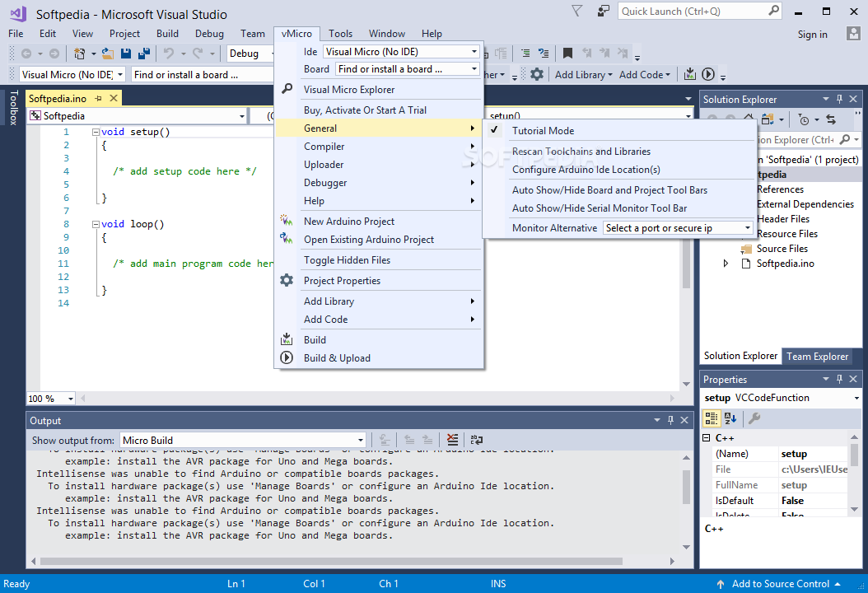Click the Add Library toolbar button
This screenshot has height=593, width=868.
click(x=583, y=75)
